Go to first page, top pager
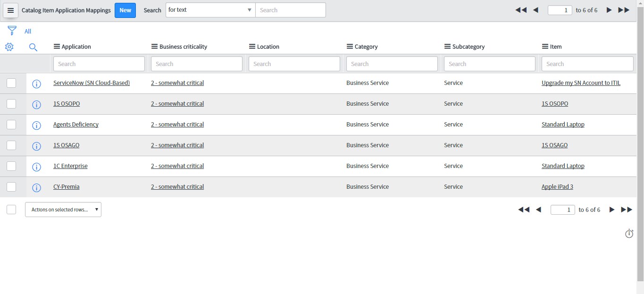 521,10
